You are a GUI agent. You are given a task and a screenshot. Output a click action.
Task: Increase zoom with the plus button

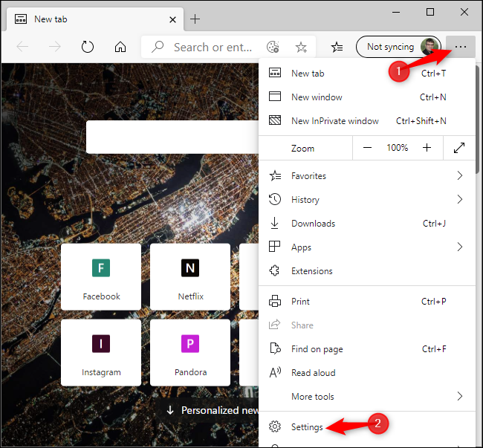click(x=427, y=148)
